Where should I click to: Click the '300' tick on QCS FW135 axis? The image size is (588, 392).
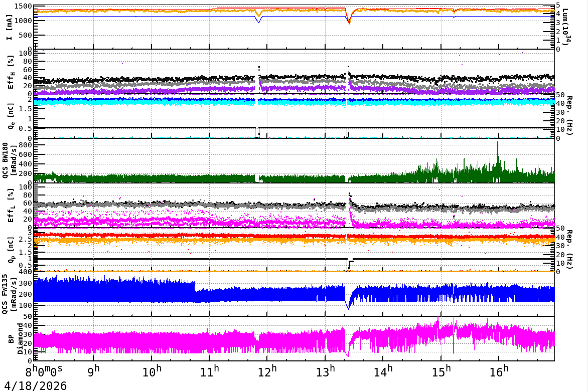[x=26, y=283]
